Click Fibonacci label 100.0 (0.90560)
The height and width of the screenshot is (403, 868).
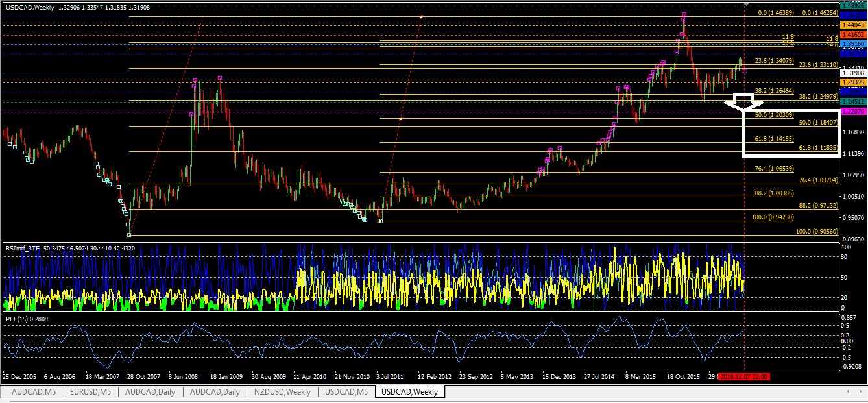click(x=817, y=230)
